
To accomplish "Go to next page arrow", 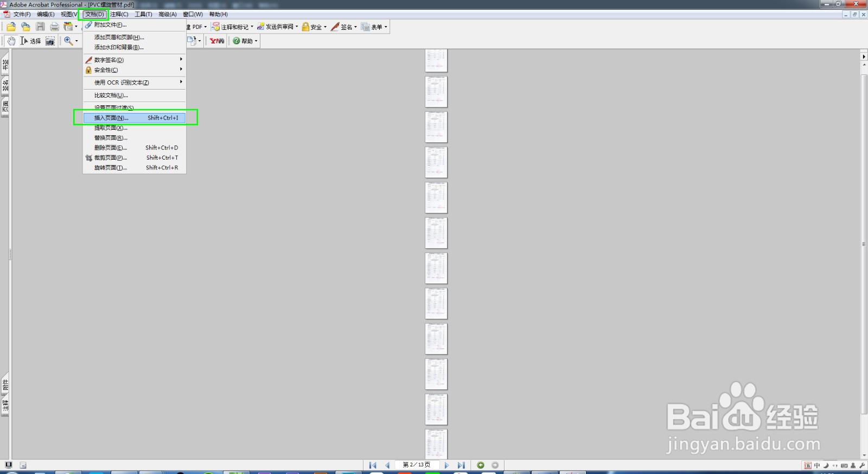I will tap(446, 465).
